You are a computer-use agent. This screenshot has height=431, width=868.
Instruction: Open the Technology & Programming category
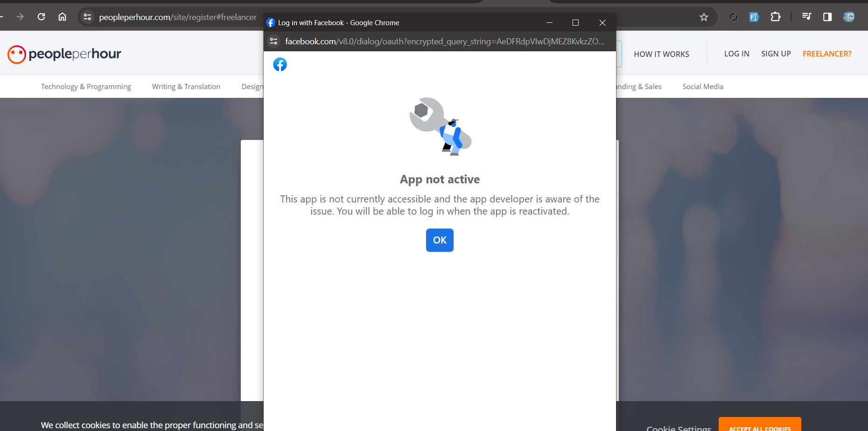coord(86,87)
